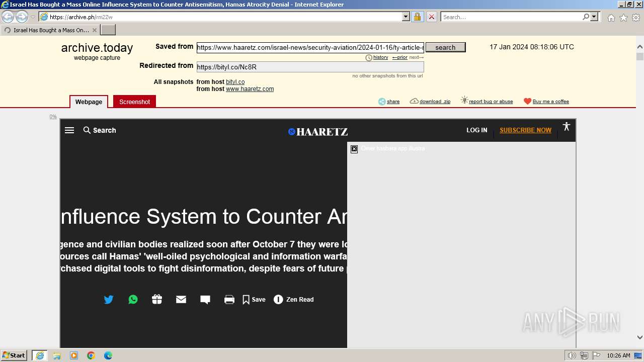Click the archive search button
Image resolution: width=644 pixels, height=362 pixels.
point(445,47)
